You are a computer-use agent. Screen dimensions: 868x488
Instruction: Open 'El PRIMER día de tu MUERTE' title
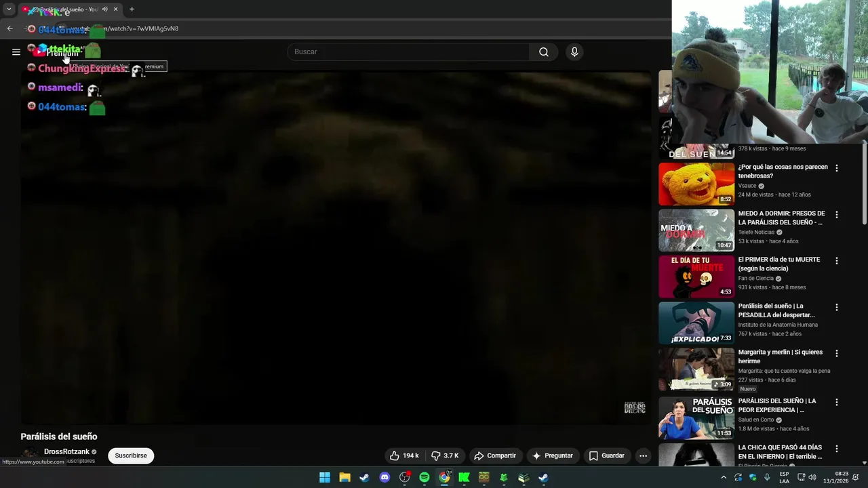point(779,264)
